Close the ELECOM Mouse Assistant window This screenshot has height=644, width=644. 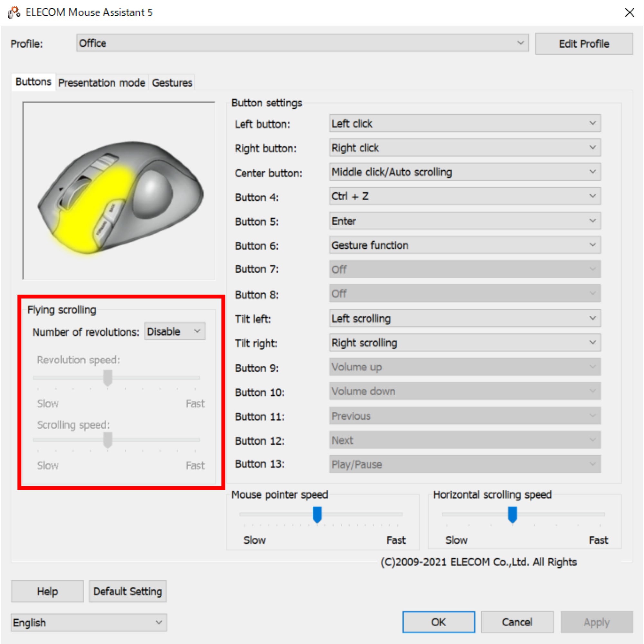629,12
